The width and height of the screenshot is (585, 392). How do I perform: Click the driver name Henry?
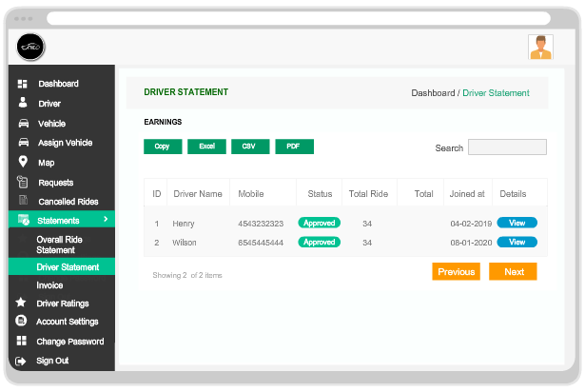[184, 224]
